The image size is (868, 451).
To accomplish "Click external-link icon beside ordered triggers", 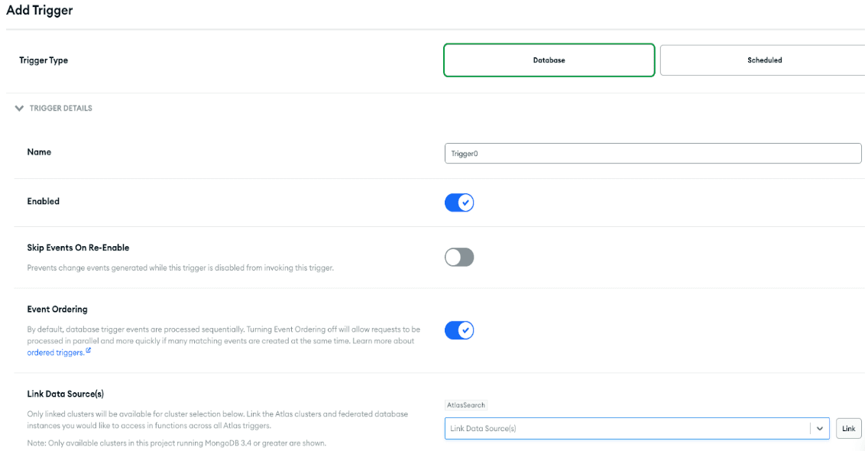I will coord(89,352).
